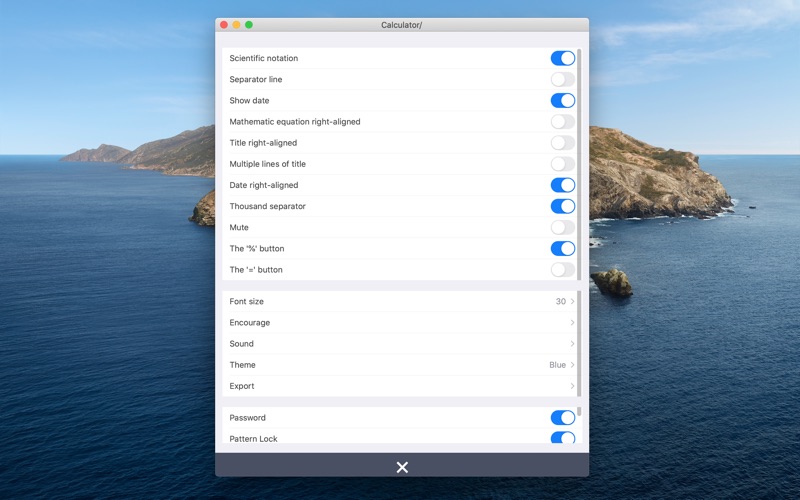The width and height of the screenshot is (800, 500).
Task: Expand the Export row chevron
Action: 572,386
